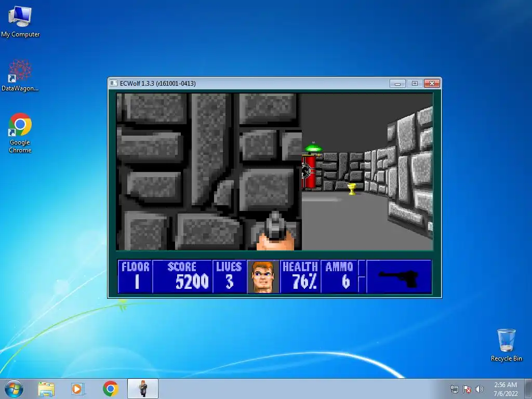Click the volume speaker tray icon
The height and width of the screenshot is (399, 532).
(x=479, y=389)
